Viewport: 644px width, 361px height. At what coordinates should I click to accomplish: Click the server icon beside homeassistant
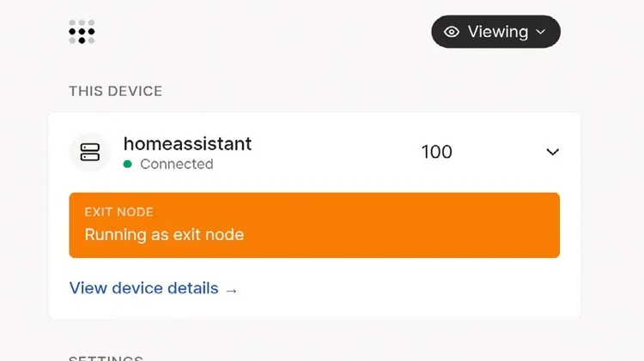click(x=90, y=152)
